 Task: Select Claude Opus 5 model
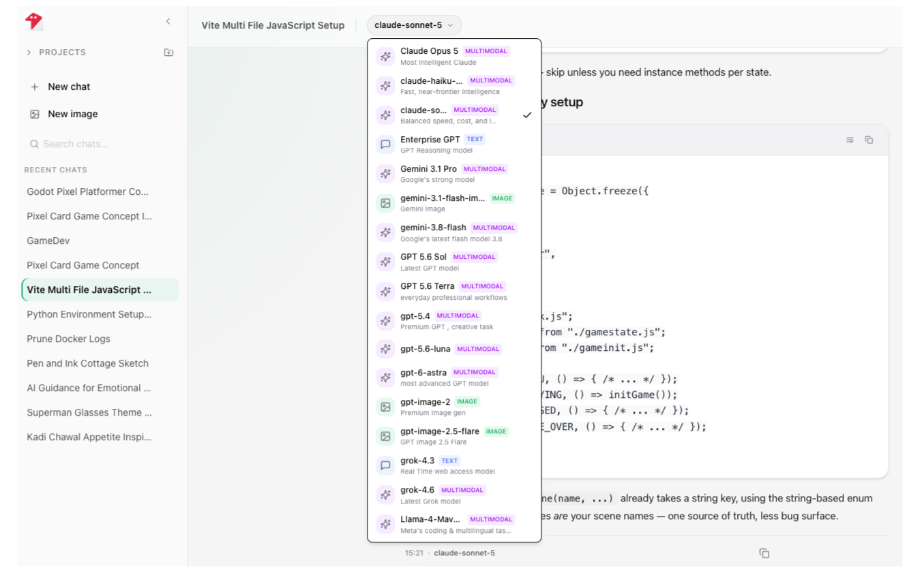[x=454, y=57]
